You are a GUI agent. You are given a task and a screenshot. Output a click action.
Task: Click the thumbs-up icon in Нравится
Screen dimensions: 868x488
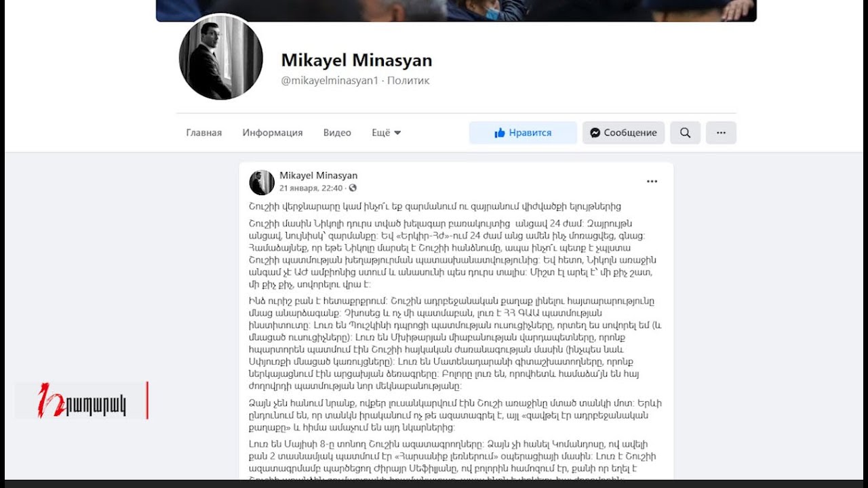[x=500, y=133]
